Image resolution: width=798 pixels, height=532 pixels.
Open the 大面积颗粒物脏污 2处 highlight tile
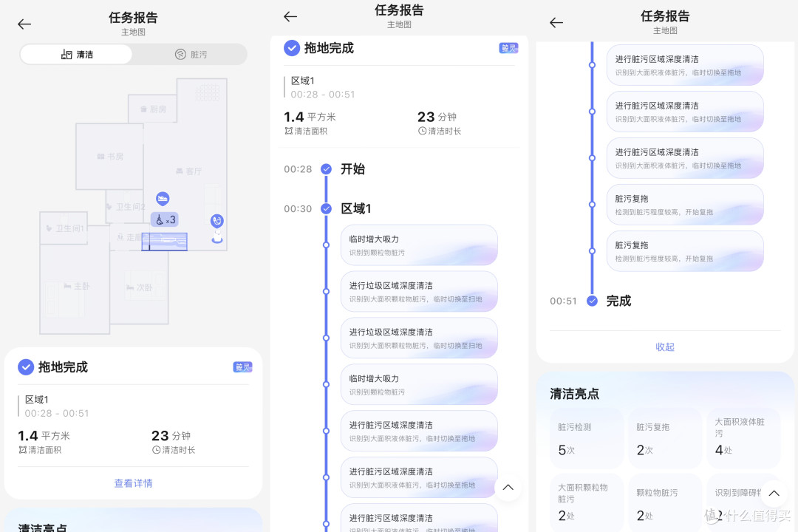click(586, 503)
